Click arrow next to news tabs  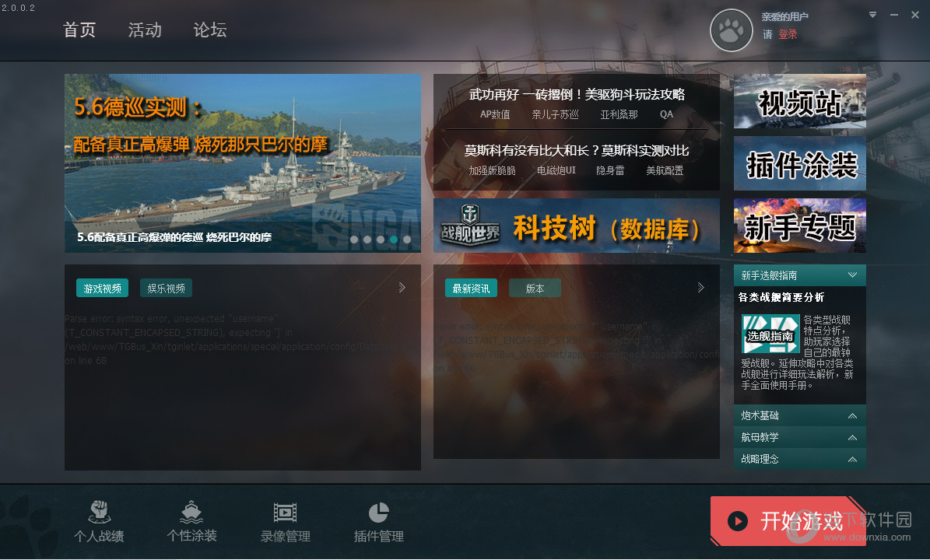click(701, 288)
